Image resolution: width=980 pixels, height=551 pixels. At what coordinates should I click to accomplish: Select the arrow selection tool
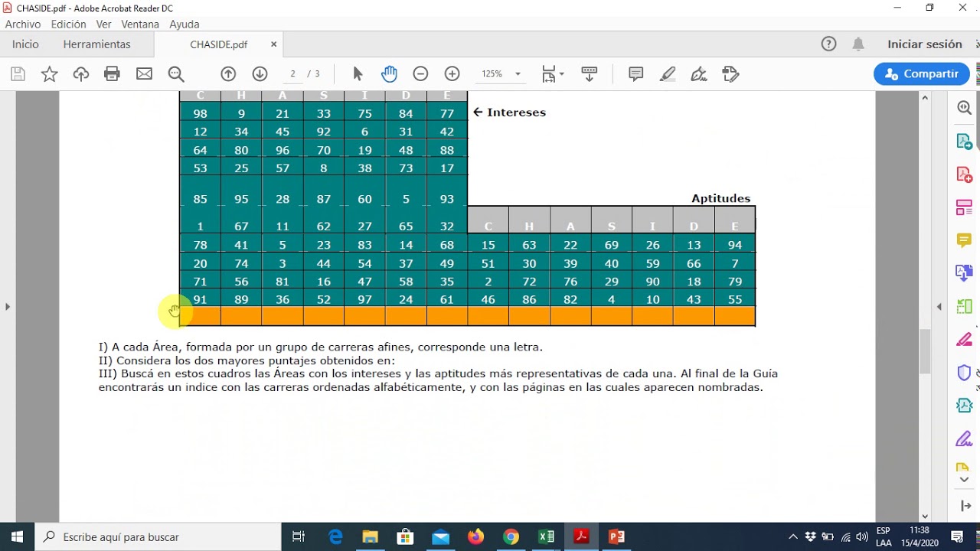click(x=358, y=74)
